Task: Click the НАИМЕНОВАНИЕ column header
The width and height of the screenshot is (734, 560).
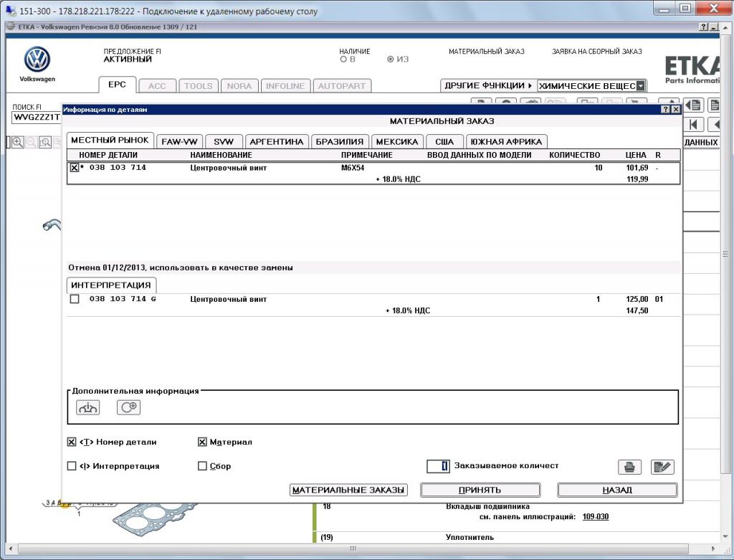Action: tap(221, 155)
